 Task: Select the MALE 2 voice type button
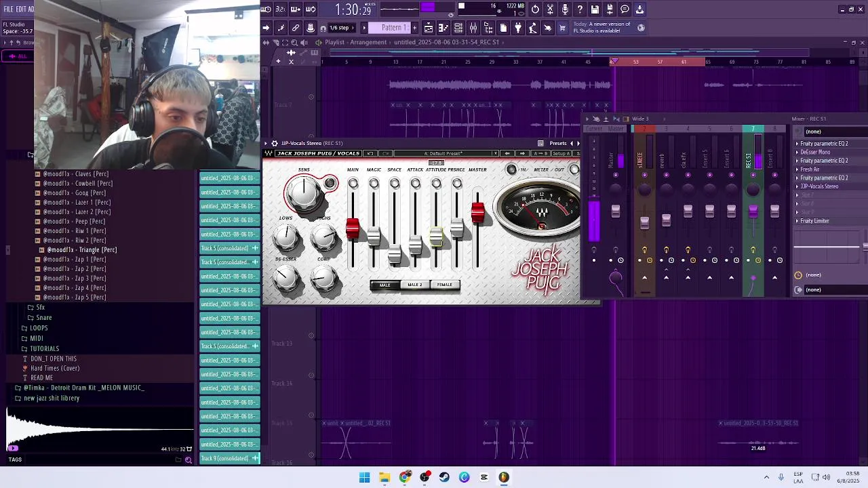coord(414,285)
